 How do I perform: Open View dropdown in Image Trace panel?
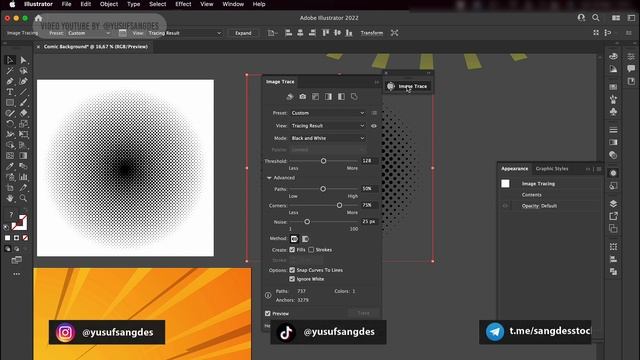point(328,126)
